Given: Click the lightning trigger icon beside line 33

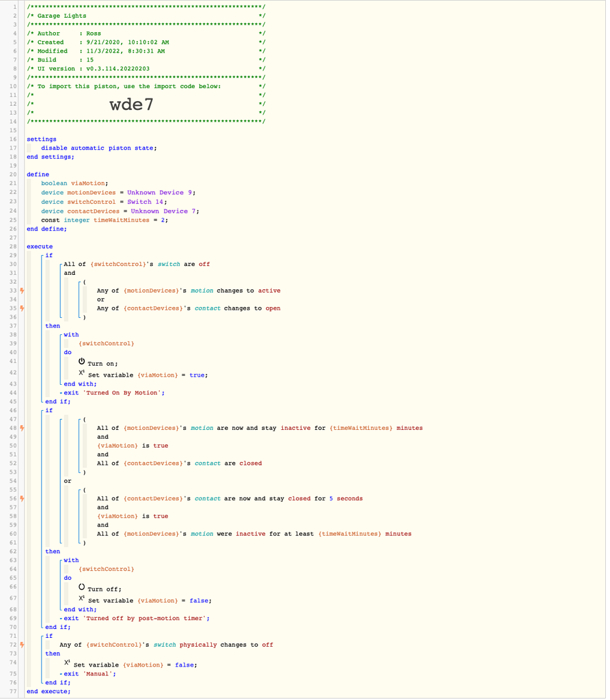Looking at the screenshot, I should [23, 291].
